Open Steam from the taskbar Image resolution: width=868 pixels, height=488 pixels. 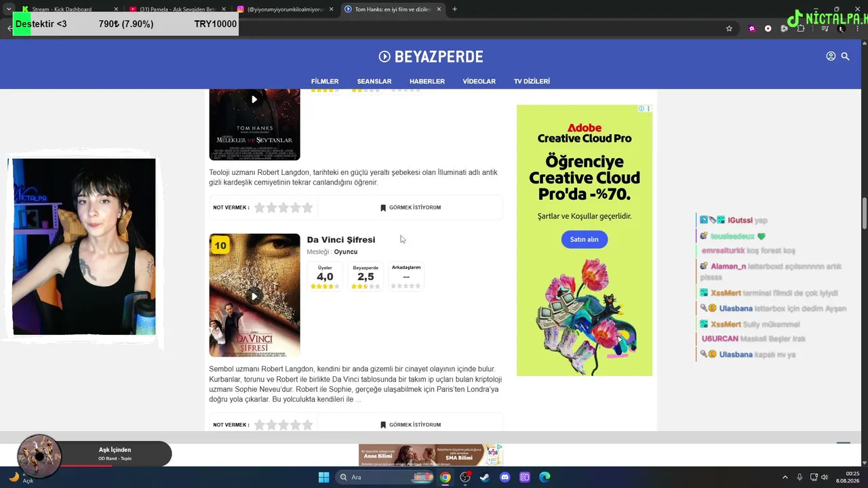485,477
